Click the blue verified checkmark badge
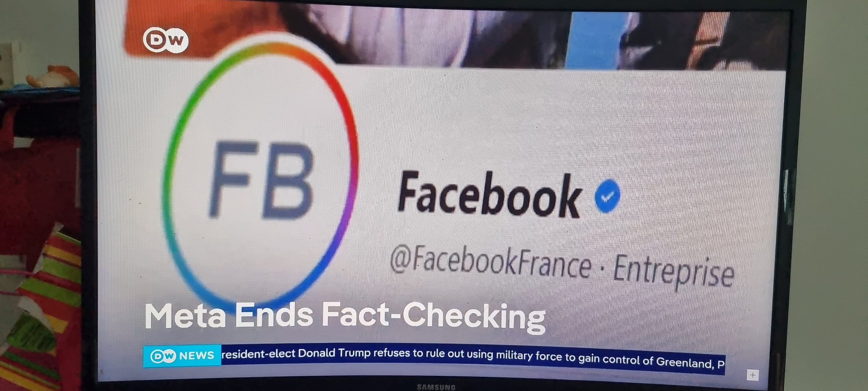 point(607,196)
